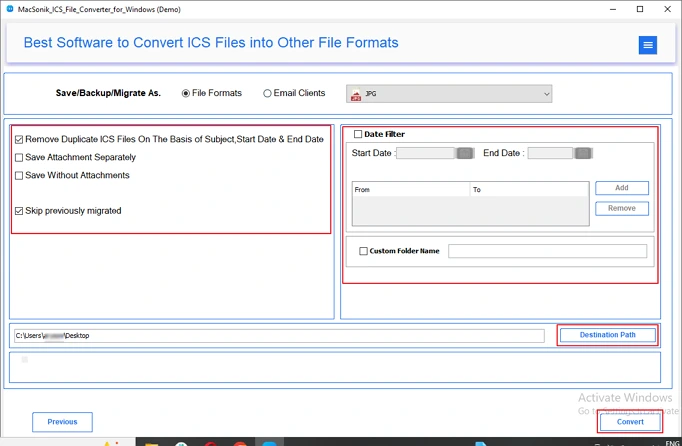Click the MacSonik app icon in title bar

10,9
